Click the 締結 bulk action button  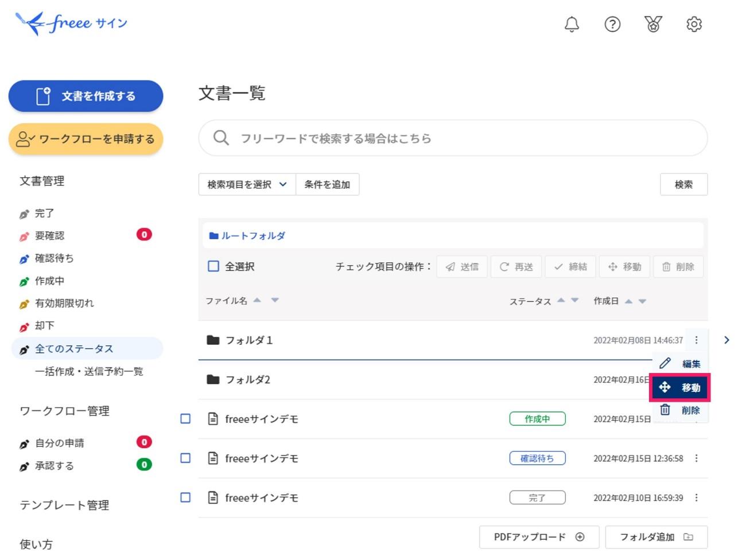point(570,267)
